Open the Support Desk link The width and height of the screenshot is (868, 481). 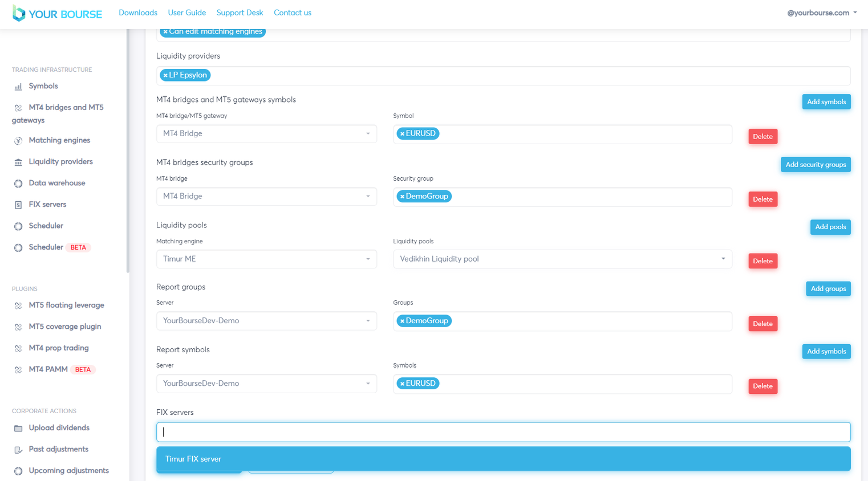pos(240,13)
